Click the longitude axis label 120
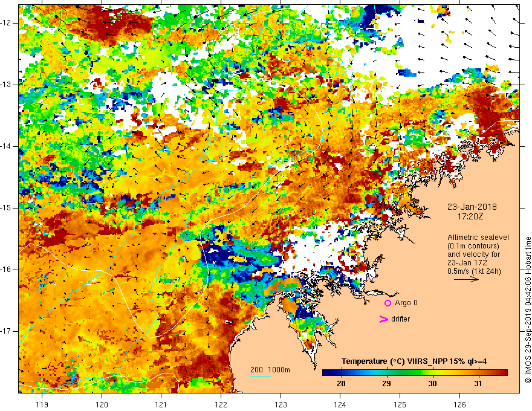The image size is (532, 411). click(102, 404)
